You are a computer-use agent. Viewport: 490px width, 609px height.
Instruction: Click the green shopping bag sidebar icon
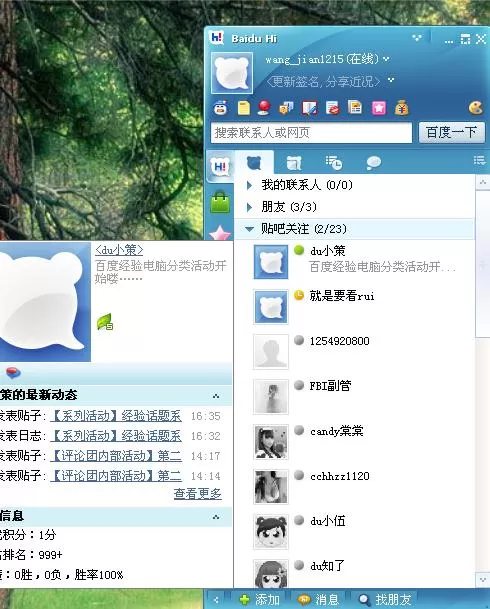[220, 202]
